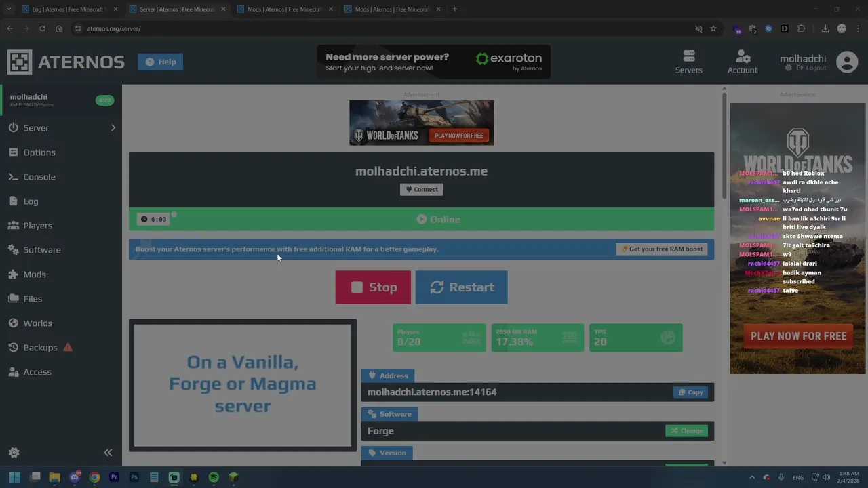Open a new browser tab
Viewport: 868px width, 488px height.
454,9
